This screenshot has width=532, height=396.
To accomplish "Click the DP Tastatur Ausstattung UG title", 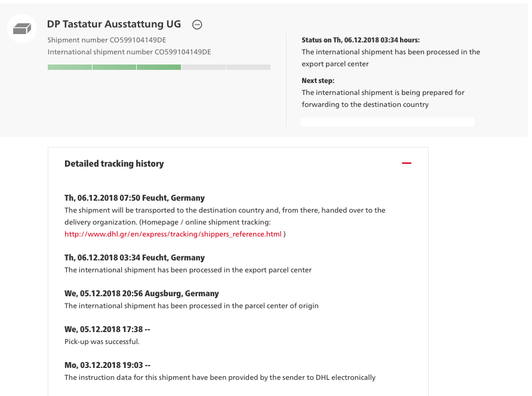I will [x=114, y=24].
